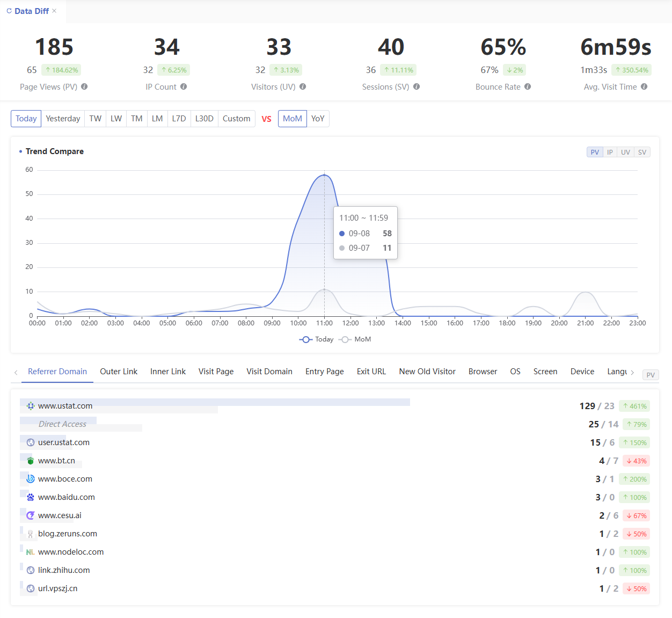
Task: Click the www.ustat.com referrer row
Action: pos(65,406)
